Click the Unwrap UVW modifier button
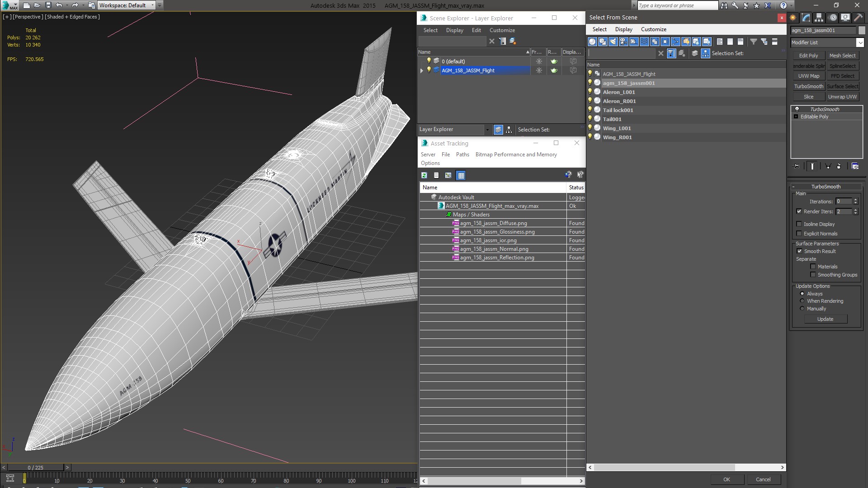 click(x=842, y=97)
